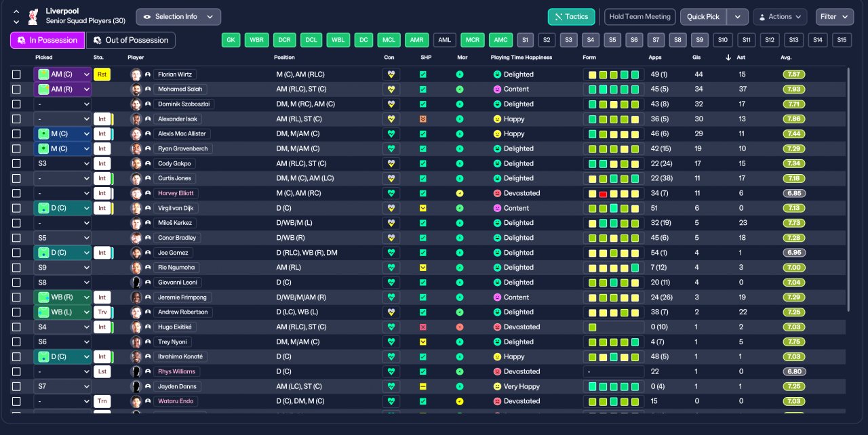
Task: Click Cody Gakpo's player portrait
Action: pos(136,163)
